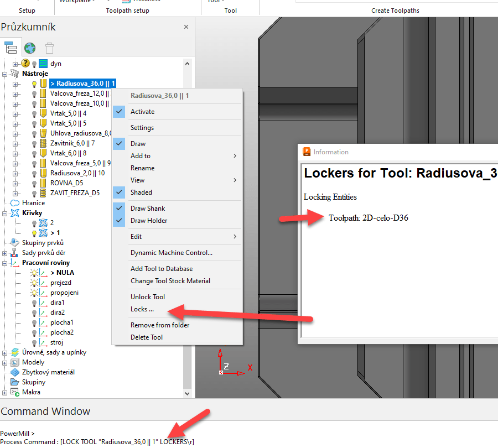This screenshot has height=448, width=498.
Task: Collapse the Nástroje tree branch
Action: 4,73
